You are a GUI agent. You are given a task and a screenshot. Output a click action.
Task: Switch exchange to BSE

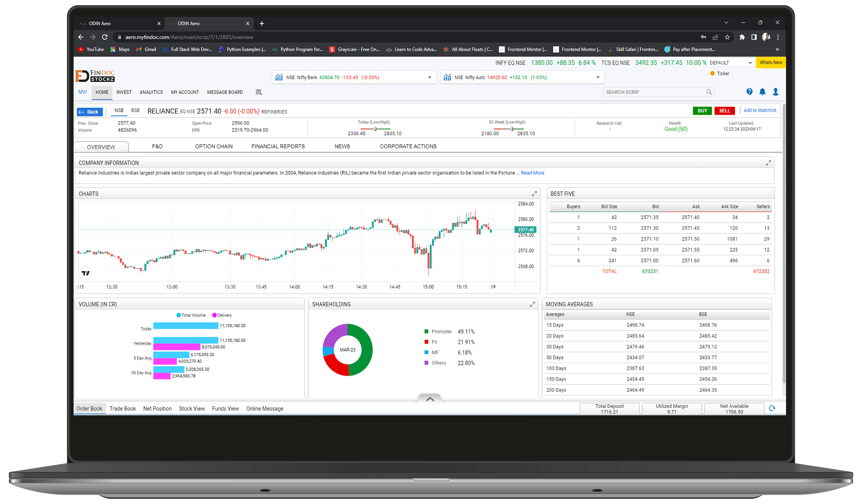pos(135,110)
